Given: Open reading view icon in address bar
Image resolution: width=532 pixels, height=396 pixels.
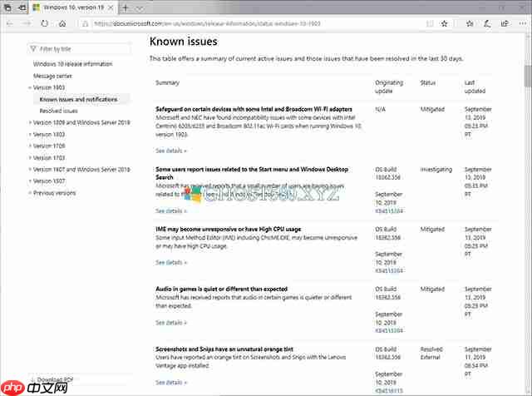Looking at the screenshot, I should coord(430,23).
